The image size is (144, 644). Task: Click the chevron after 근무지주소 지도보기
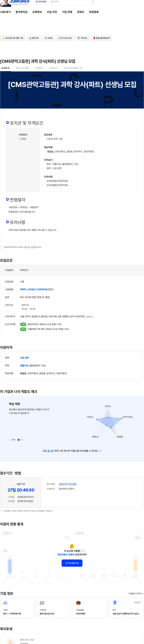click(x=94, y=316)
